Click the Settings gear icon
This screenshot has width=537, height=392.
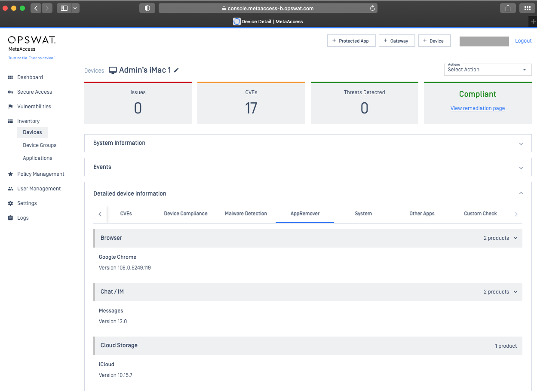pyautogui.click(x=11, y=203)
